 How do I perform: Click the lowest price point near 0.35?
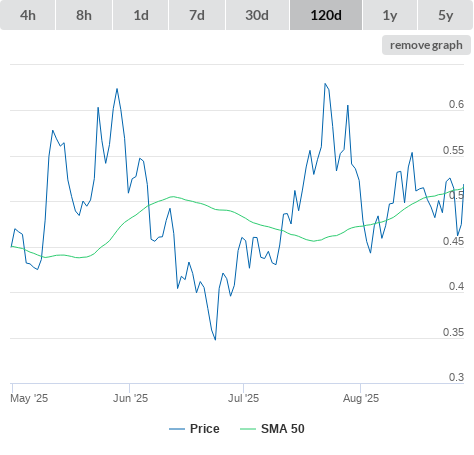[x=215, y=339]
